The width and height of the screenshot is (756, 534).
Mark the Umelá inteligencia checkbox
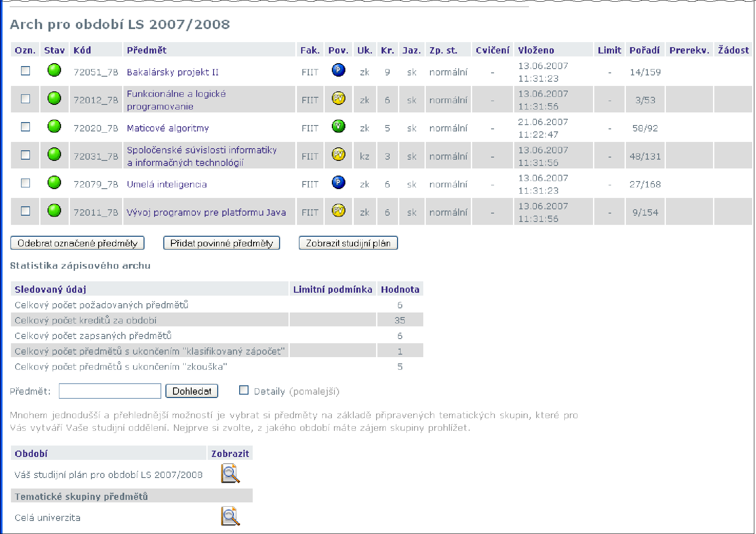pos(26,183)
